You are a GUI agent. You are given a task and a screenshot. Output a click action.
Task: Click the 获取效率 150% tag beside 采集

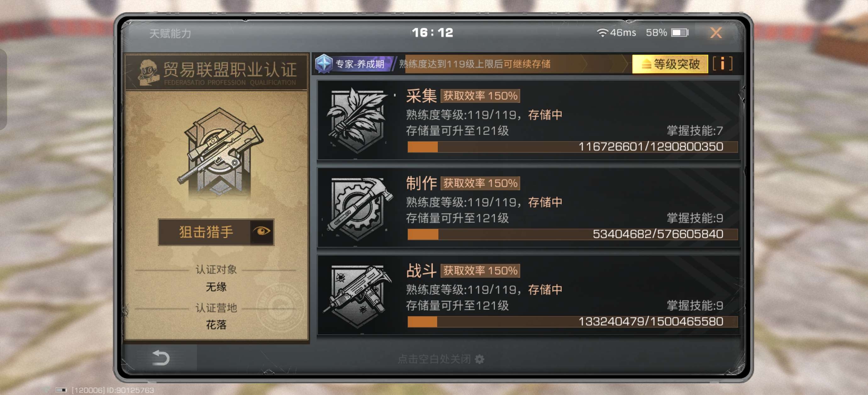tap(480, 96)
